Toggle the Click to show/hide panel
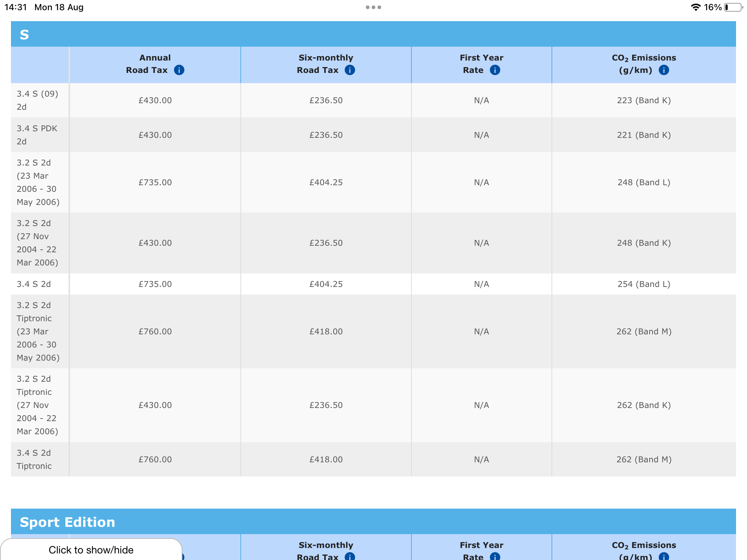The width and height of the screenshot is (747, 560). (91, 550)
